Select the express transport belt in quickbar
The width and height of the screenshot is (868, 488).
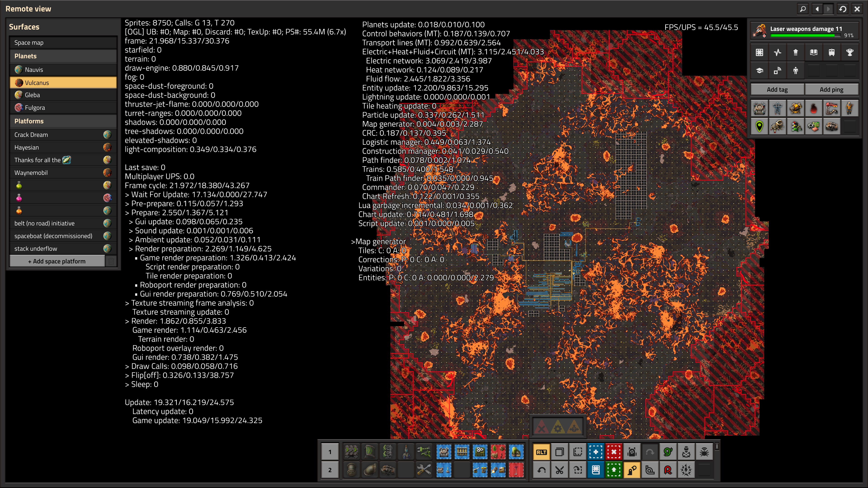tap(352, 452)
